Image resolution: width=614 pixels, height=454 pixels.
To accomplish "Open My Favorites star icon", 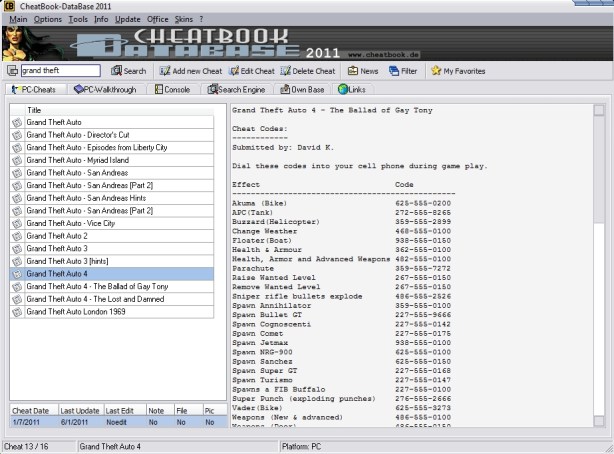I will click(x=436, y=71).
